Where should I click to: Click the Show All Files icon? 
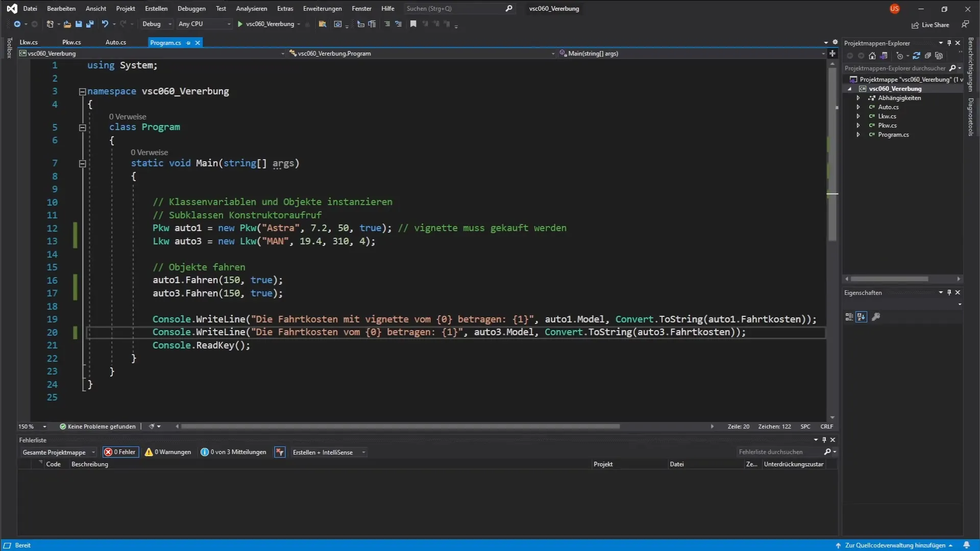coord(939,56)
